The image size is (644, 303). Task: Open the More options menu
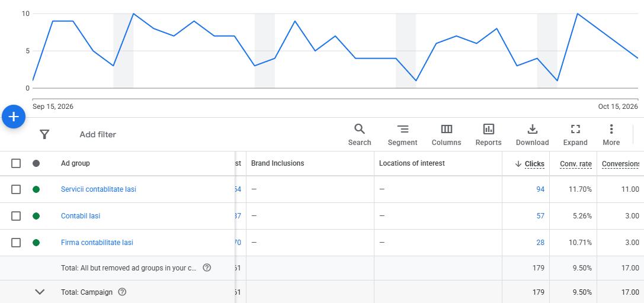[x=611, y=135]
